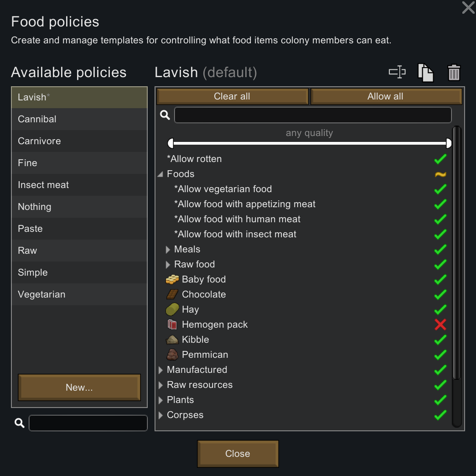Screen dimensions: 476x476
Task: Toggle the Allow rotten checkmark
Action: (440, 159)
